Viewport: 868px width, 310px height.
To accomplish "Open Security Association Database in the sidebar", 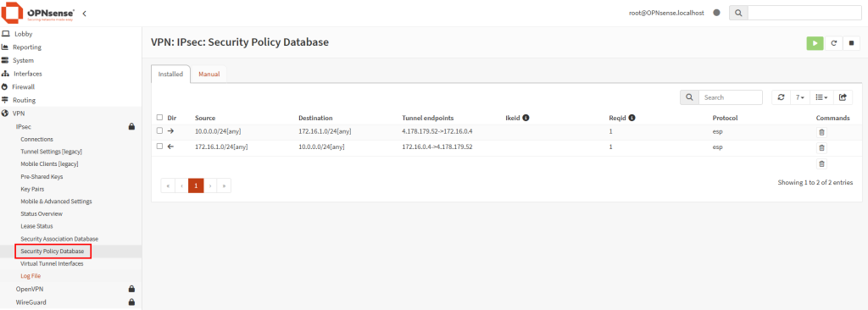I will (x=59, y=239).
